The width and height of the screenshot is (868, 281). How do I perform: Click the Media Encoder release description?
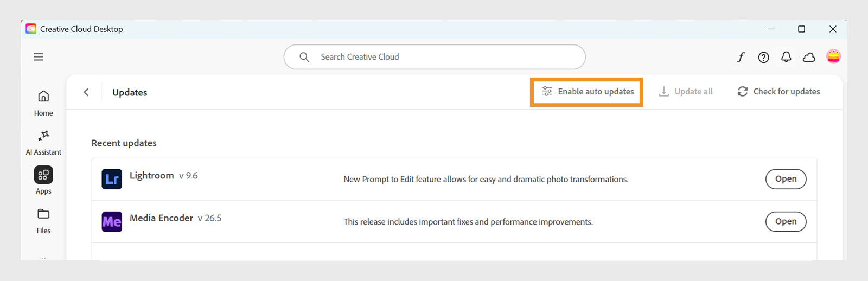(x=468, y=222)
